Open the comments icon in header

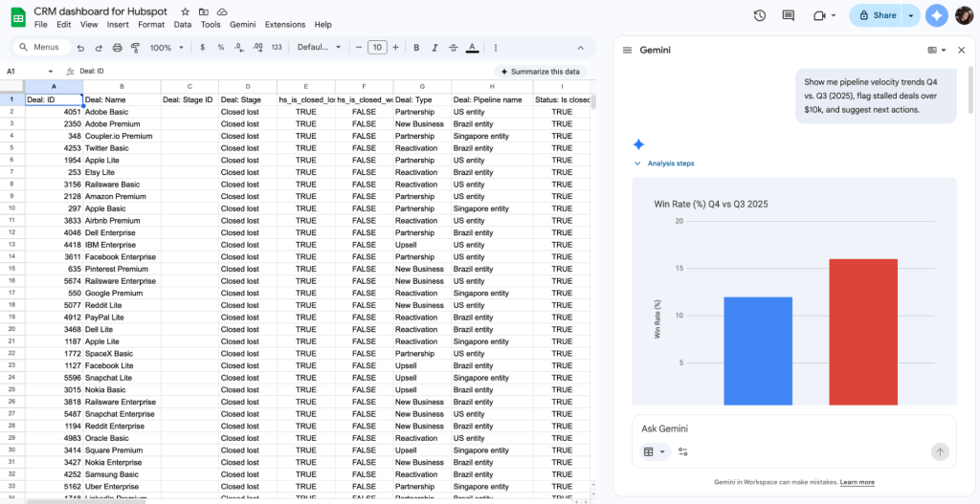(x=788, y=15)
